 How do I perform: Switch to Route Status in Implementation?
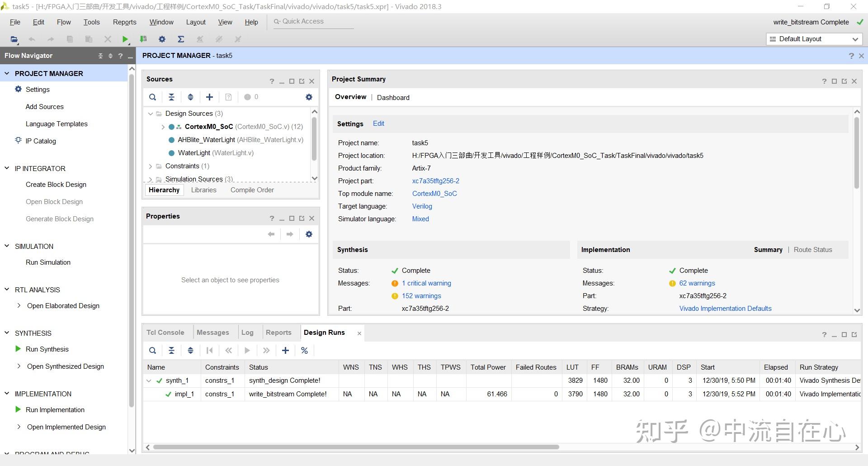pos(812,250)
